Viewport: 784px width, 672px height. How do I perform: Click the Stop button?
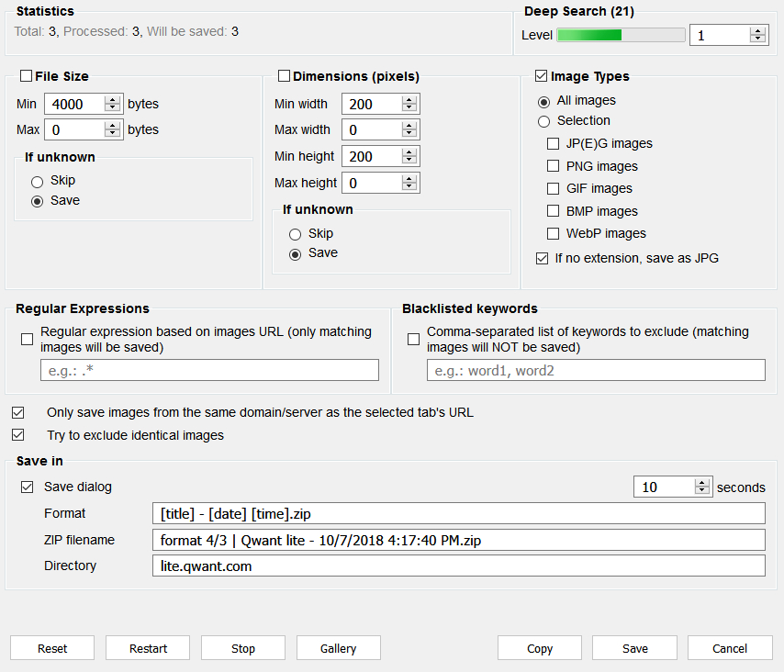coord(243,648)
